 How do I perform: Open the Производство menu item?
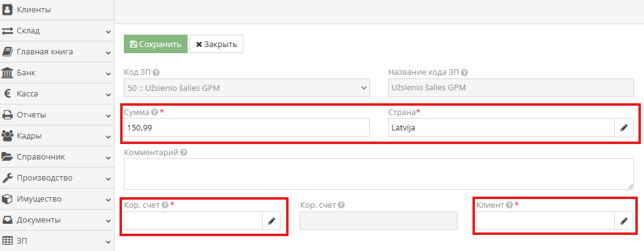click(x=57, y=178)
